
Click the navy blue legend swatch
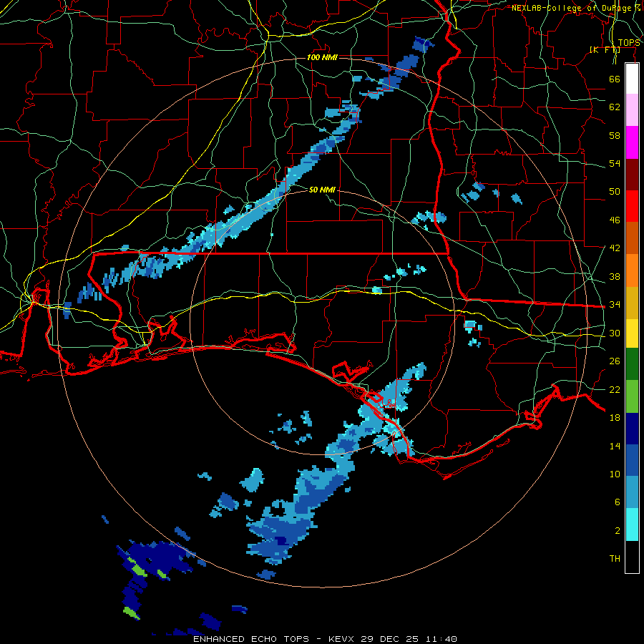(632, 429)
